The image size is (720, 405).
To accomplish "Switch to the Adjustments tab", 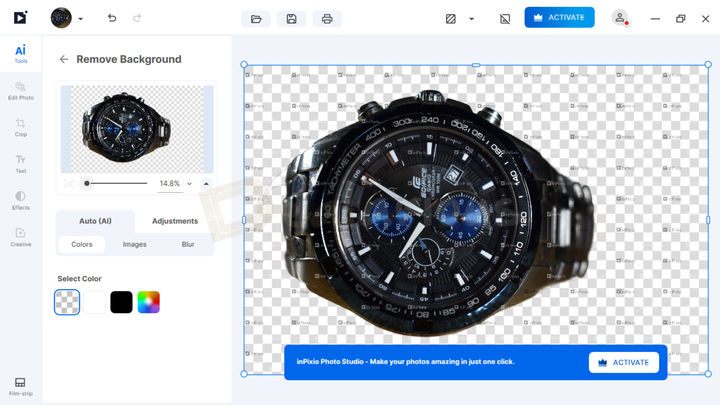I will coord(174,221).
